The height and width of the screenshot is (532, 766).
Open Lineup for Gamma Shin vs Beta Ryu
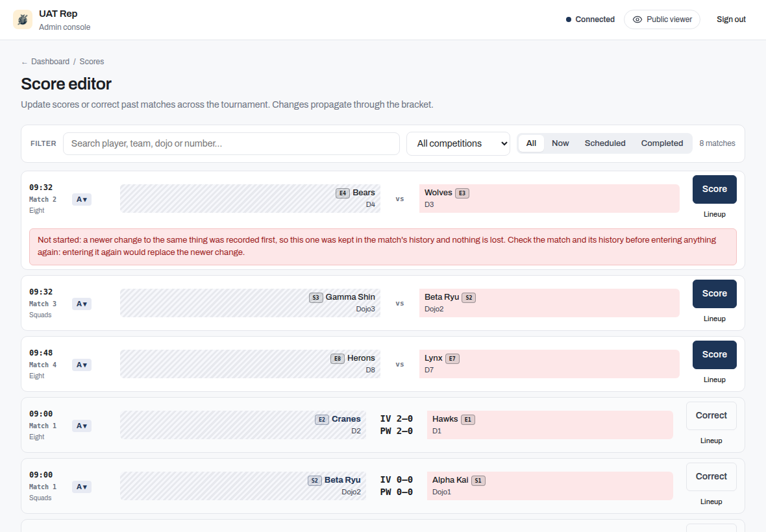(714, 319)
